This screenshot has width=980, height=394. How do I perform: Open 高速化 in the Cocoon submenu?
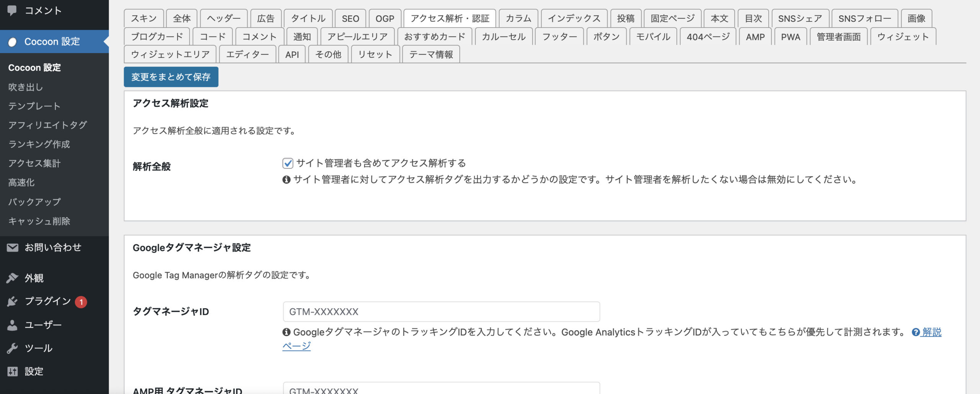click(x=21, y=183)
